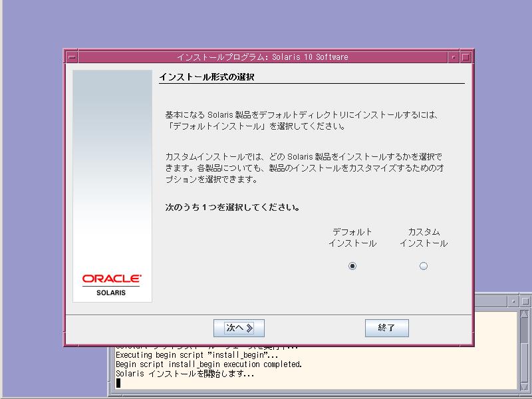Click terminal line 'Begin script install_begin execution completed.'

[x=209, y=364]
